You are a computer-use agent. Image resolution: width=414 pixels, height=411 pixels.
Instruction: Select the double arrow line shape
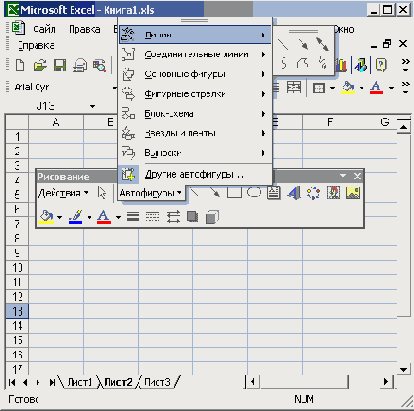point(322,44)
